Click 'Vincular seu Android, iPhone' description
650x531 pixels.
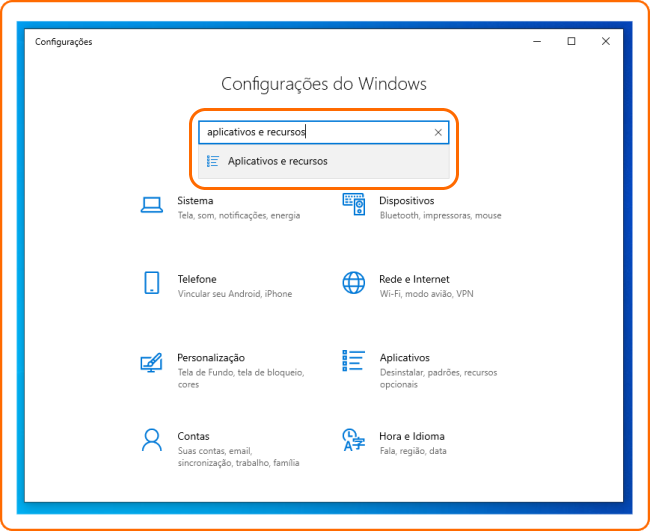point(235,294)
